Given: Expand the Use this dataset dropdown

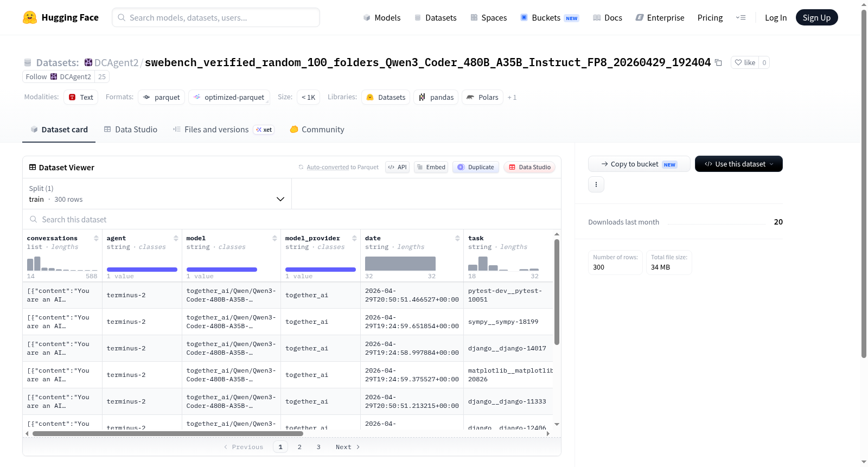Looking at the screenshot, I should 738,164.
